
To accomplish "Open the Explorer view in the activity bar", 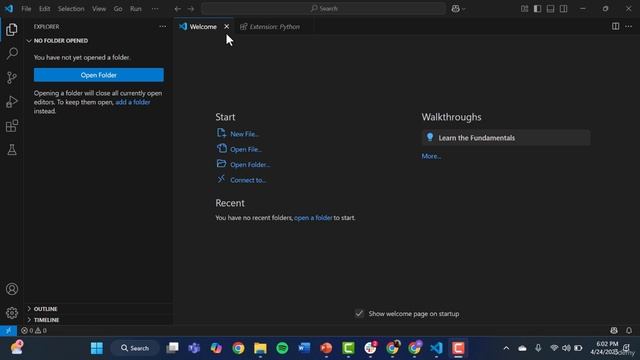I will (x=12, y=29).
